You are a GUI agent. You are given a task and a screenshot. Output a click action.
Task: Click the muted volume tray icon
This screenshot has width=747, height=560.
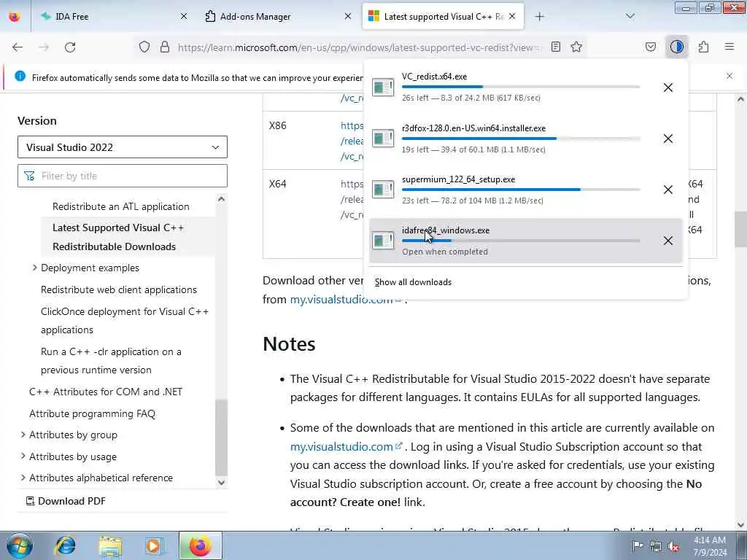(x=673, y=546)
